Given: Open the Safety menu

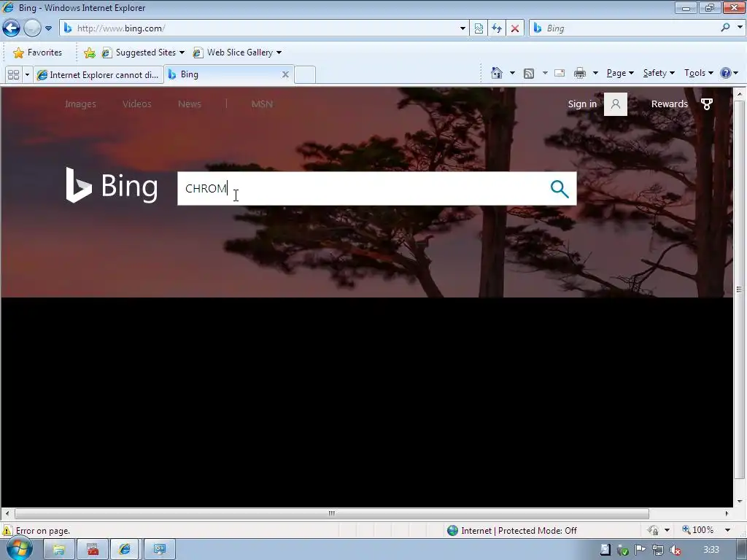Looking at the screenshot, I should pos(659,73).
